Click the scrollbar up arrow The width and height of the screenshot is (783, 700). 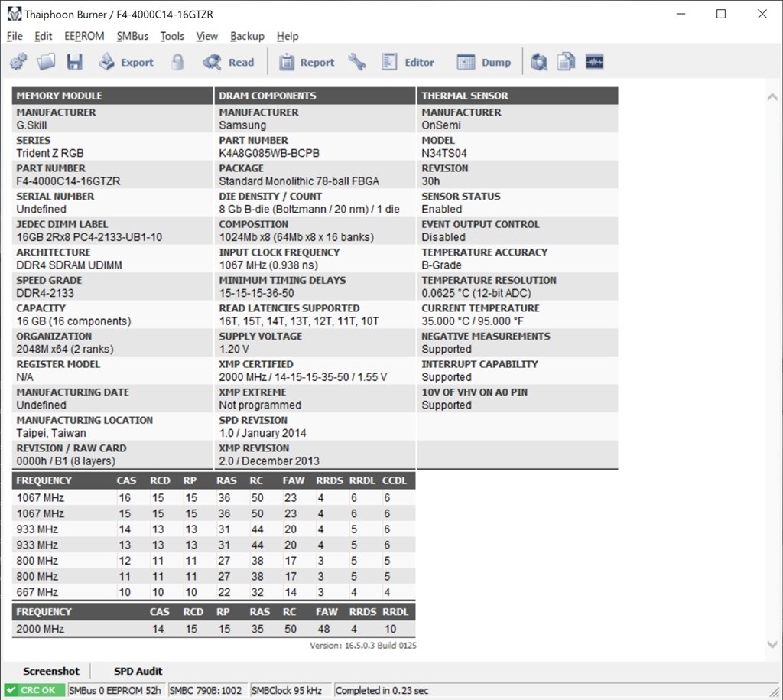pyautogui.click(x=772, y=97)
